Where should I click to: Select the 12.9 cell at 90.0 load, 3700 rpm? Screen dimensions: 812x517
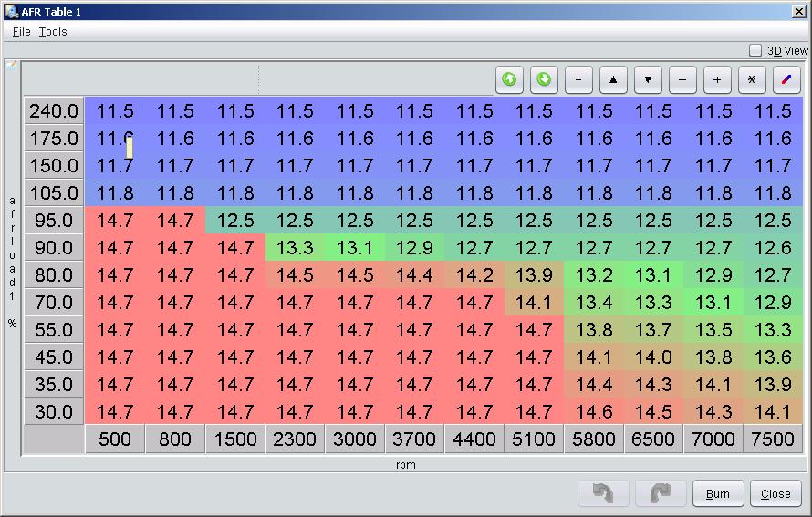(414, 247)
